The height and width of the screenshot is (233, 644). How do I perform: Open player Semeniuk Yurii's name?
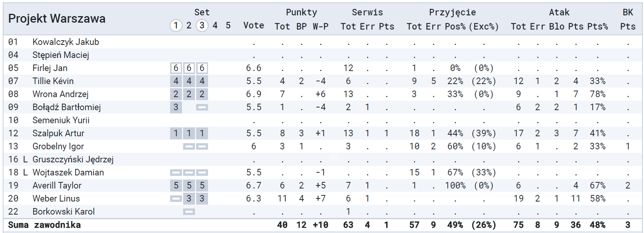[x=61, y=121]
